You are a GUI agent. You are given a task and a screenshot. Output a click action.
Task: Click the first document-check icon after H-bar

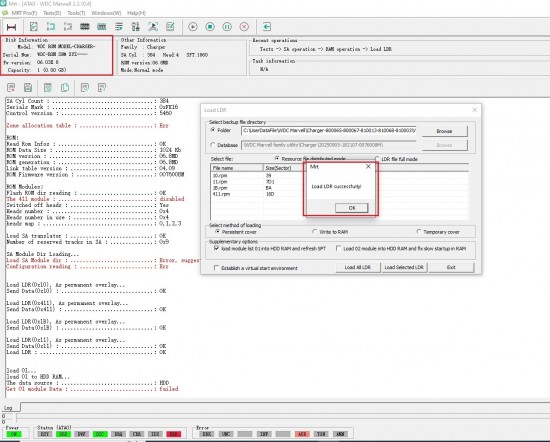34,27
